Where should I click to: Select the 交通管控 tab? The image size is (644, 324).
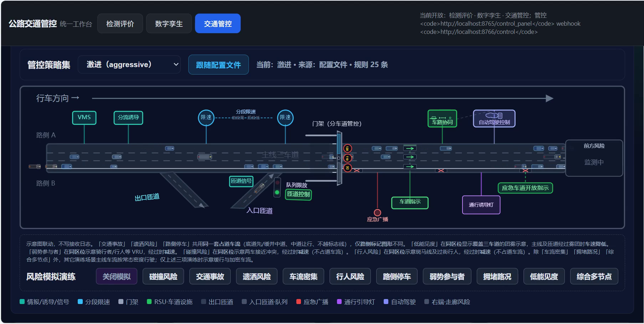(218, 24)
